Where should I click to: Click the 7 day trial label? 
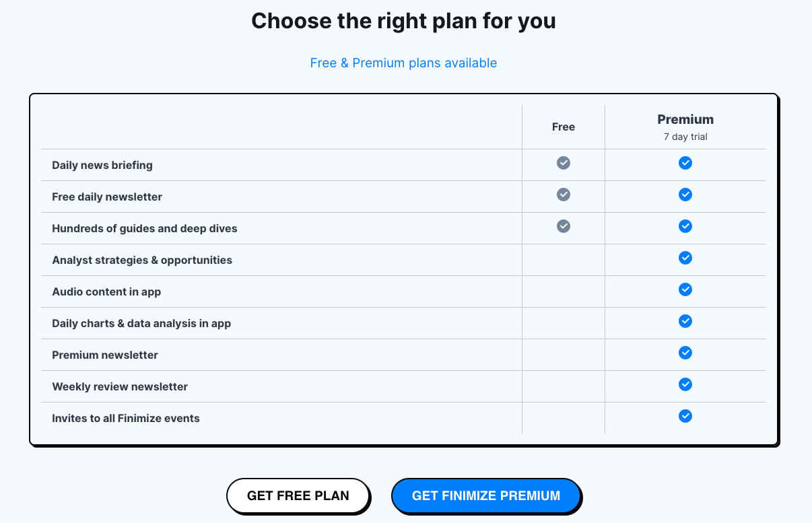click(685, 136)
